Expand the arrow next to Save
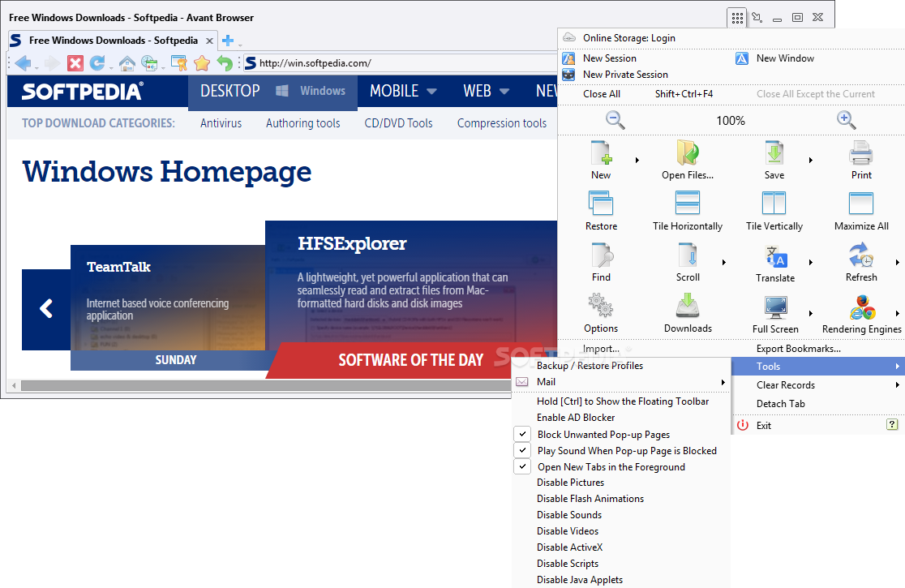905x588 pixels. [811, 160]
